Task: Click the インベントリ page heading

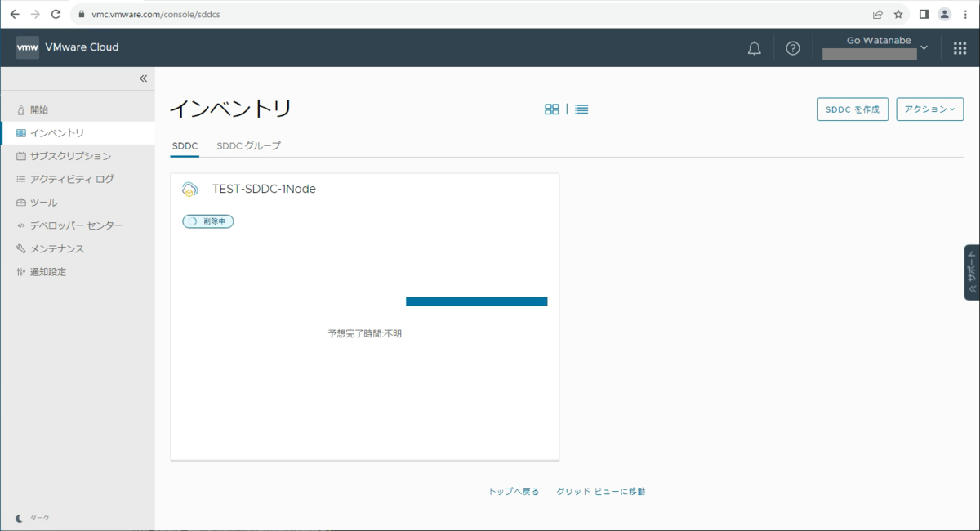Action: 230,109
